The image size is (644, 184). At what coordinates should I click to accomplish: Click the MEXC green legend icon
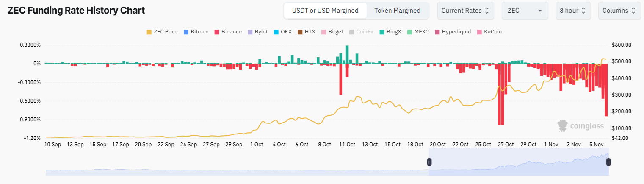click(x=409, y=32)
